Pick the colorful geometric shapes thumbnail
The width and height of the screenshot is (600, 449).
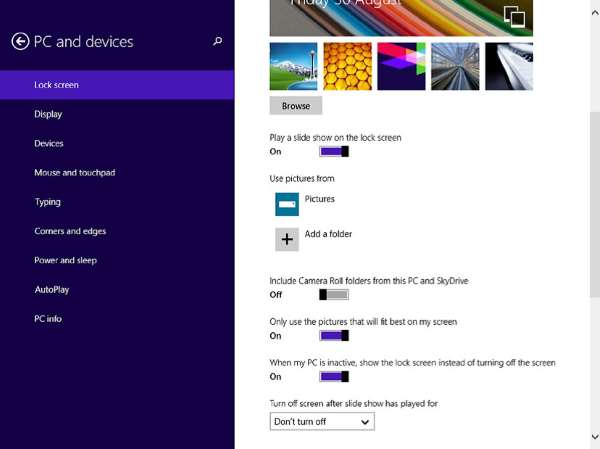point(401,66)
